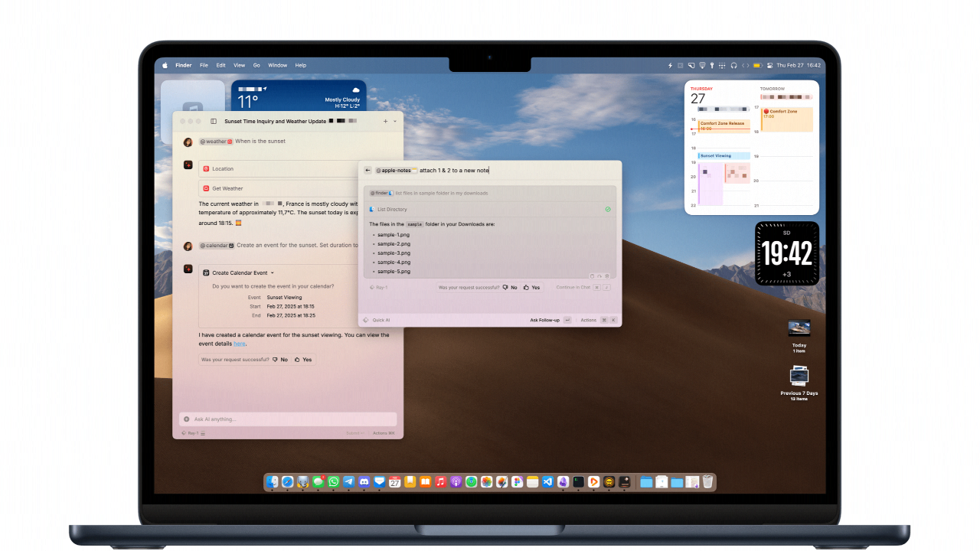
Task: Follow the 'here' event details link
Action: (239, 344)
